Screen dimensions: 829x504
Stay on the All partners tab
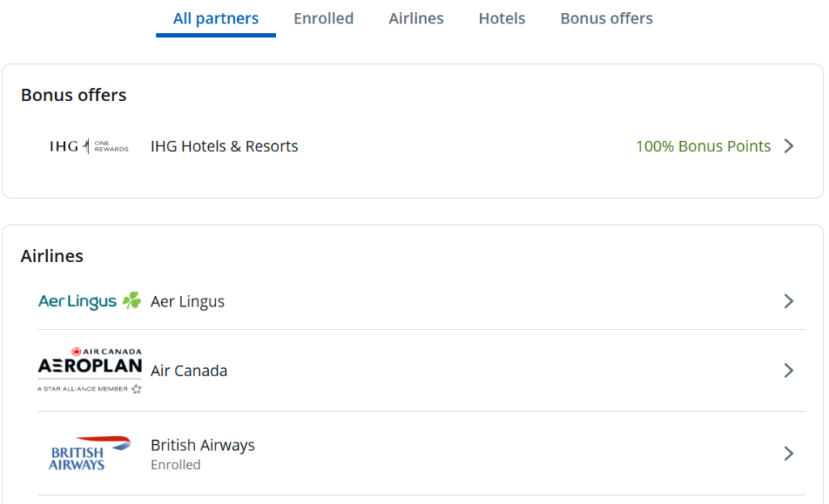click(215, 18)
